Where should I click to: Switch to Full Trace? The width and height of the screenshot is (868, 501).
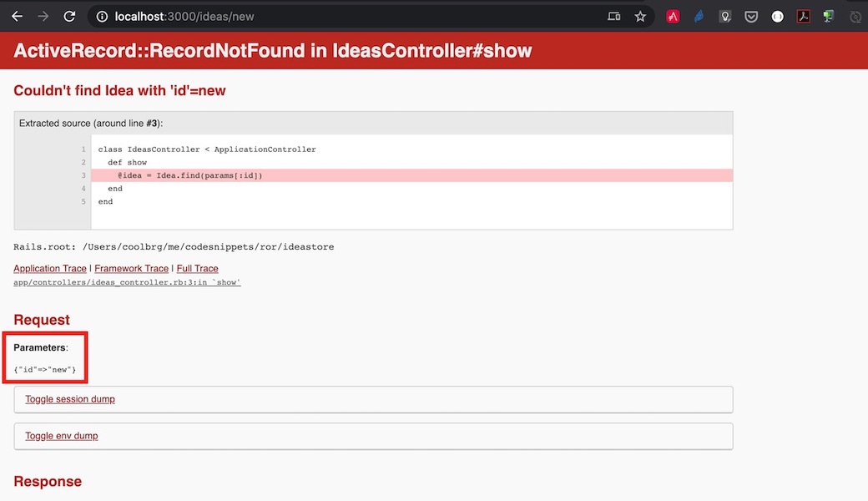[197, 269]
